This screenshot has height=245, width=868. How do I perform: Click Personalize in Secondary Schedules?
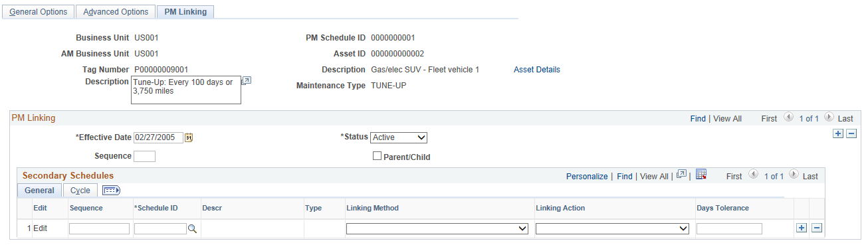[x=587, y=177]
